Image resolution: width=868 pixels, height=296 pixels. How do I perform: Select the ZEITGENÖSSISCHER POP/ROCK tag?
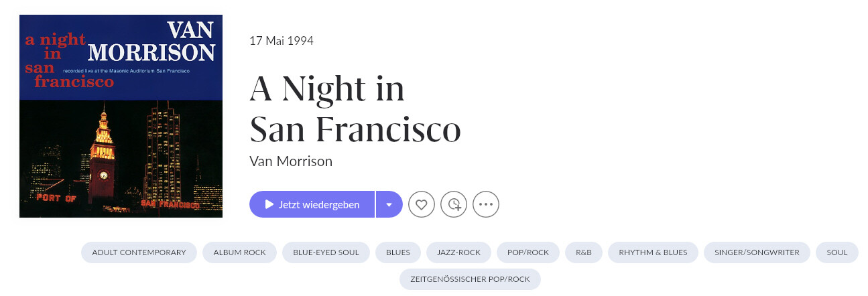click(x=470, y=279)
